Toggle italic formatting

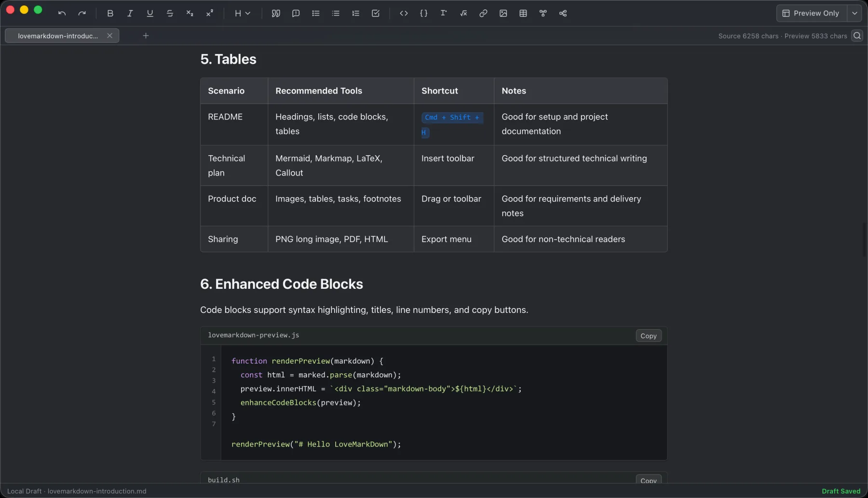[130, 13]
